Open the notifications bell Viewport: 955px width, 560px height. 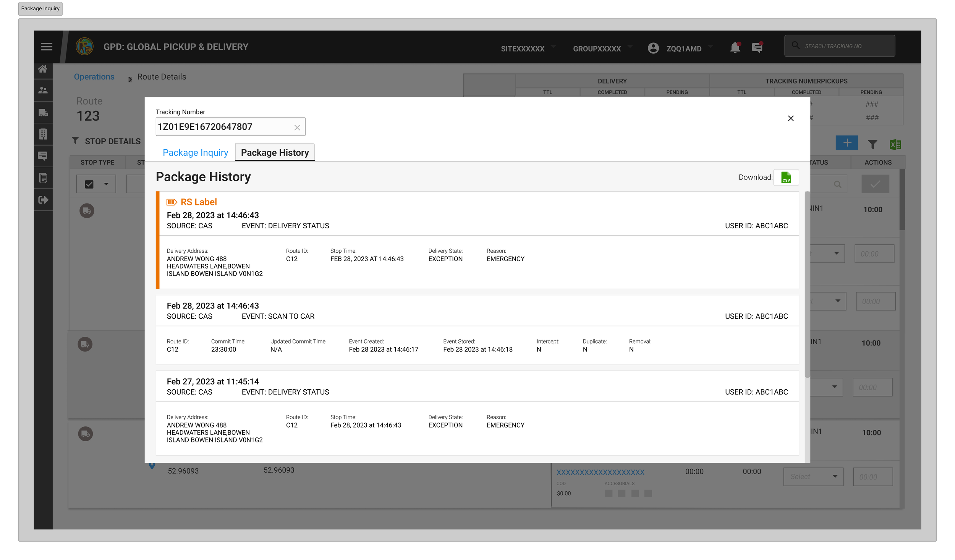click(735, 48)
